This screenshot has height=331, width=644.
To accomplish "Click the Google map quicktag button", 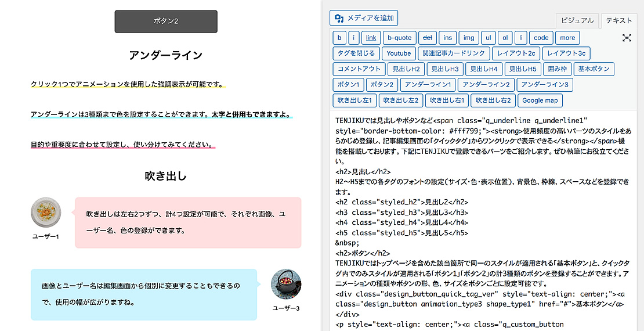I will 540,100.
